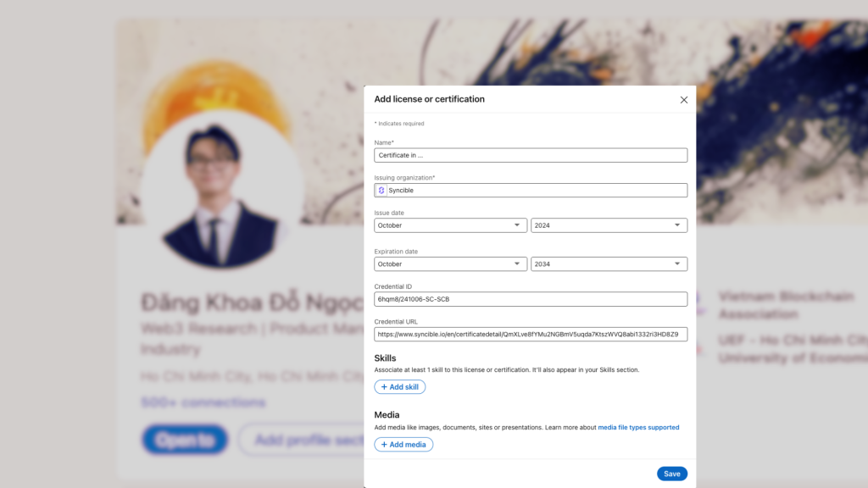868x488 pixels.
Task: Click the certification Name text field
Action: tap(531, 155)
